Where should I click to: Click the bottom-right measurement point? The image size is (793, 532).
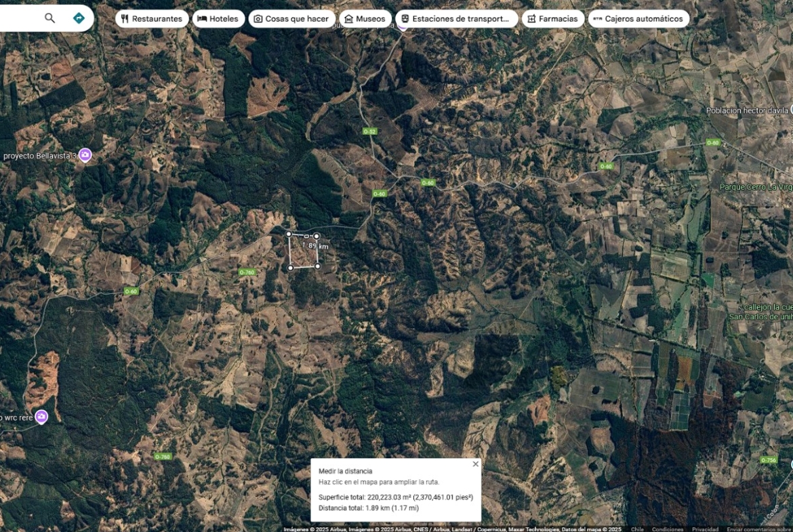click(317, 266)
